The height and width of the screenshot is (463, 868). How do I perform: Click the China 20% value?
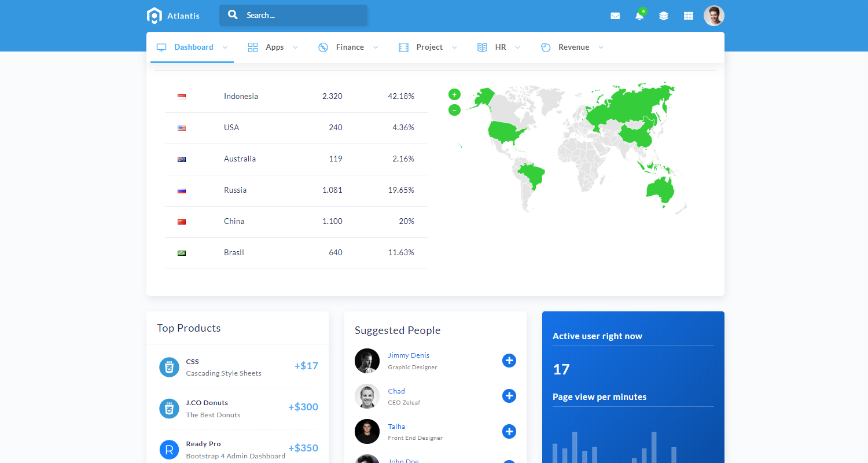(406, 222)
